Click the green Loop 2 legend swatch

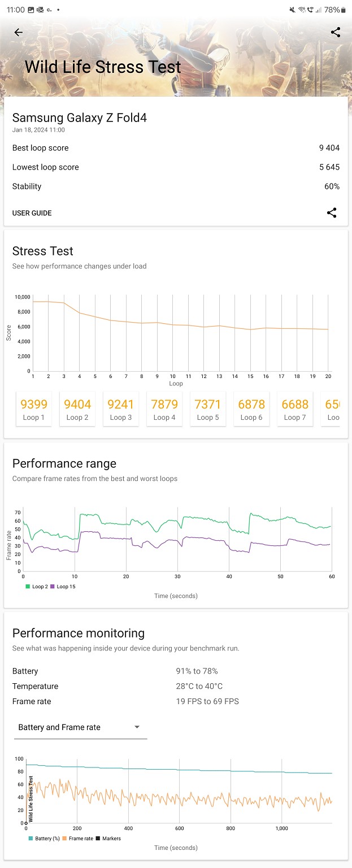[x=28, y=587]
